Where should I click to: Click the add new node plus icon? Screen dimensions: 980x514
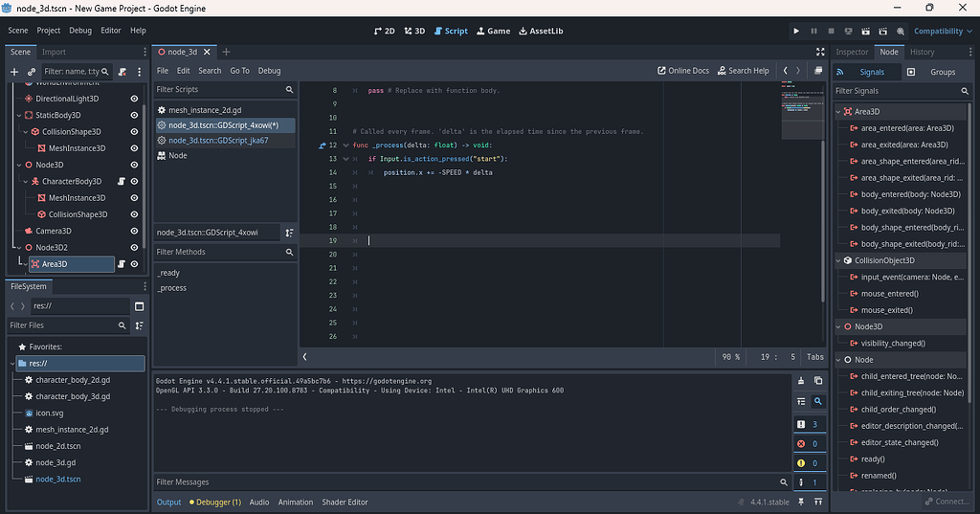pyautogui.click(x=14, y=72)
